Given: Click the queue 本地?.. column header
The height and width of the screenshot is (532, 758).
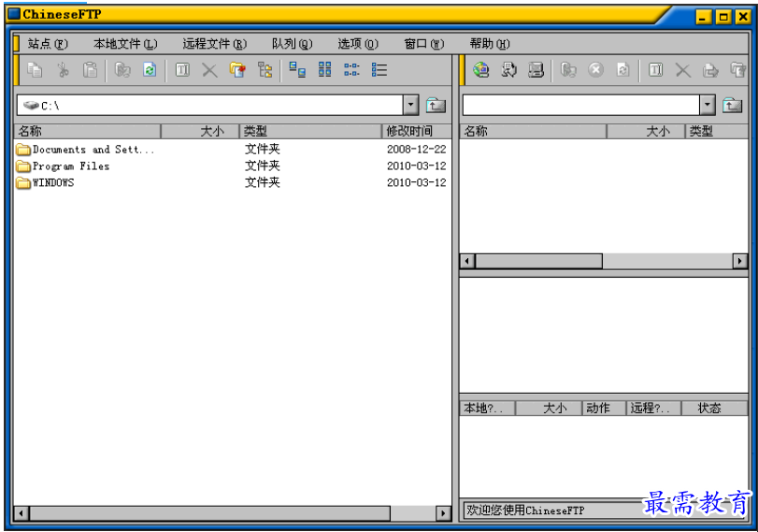Looking at the screenshot, I should pos(487,409).
